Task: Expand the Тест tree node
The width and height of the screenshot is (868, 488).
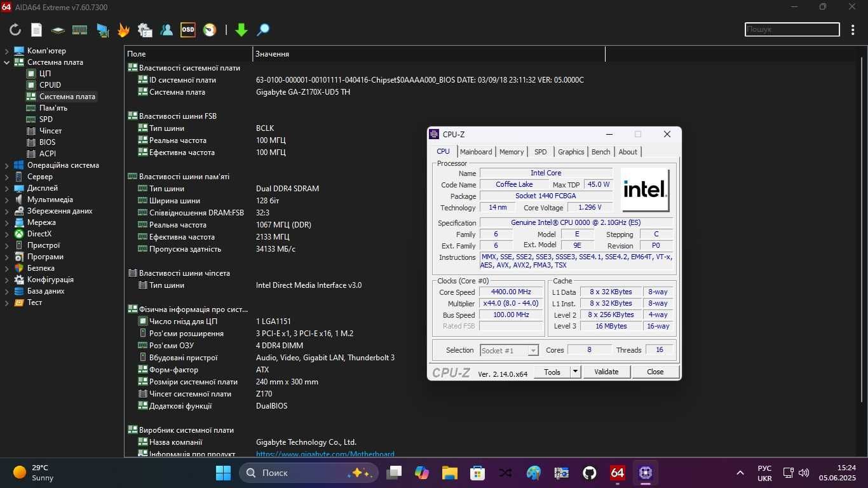Action: tap(6, 302)
